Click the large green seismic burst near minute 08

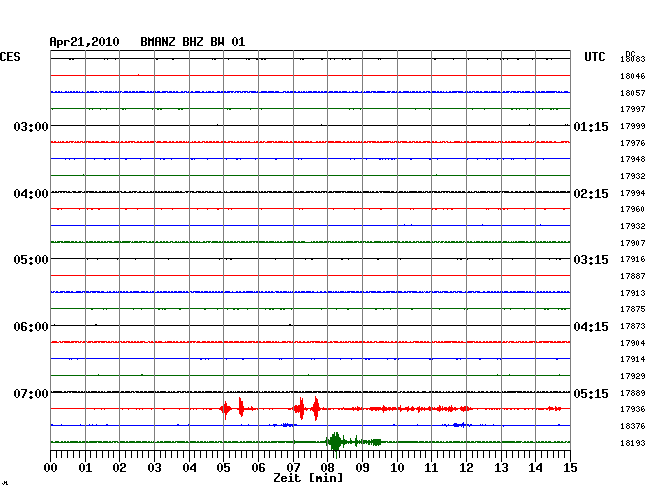click(335, 443)
